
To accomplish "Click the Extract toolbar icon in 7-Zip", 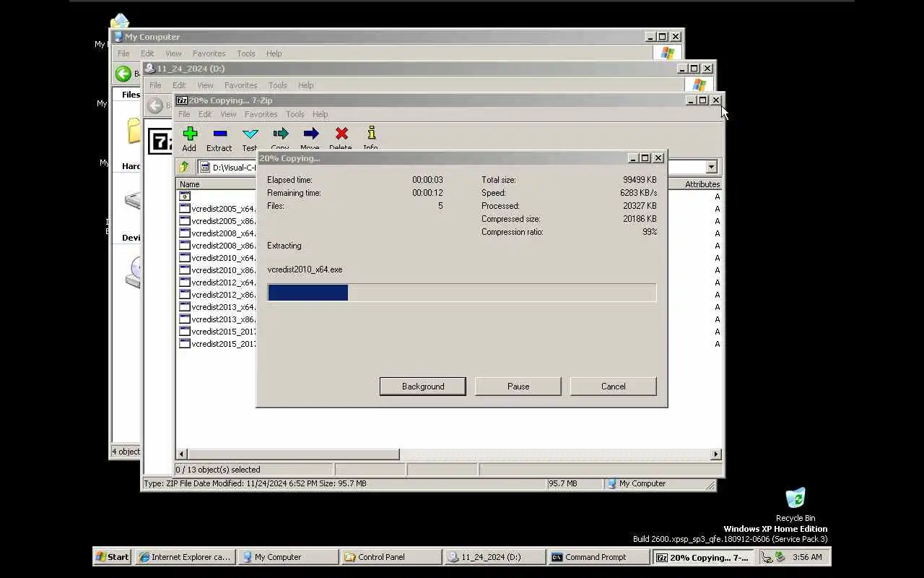I will coord(220,134).
